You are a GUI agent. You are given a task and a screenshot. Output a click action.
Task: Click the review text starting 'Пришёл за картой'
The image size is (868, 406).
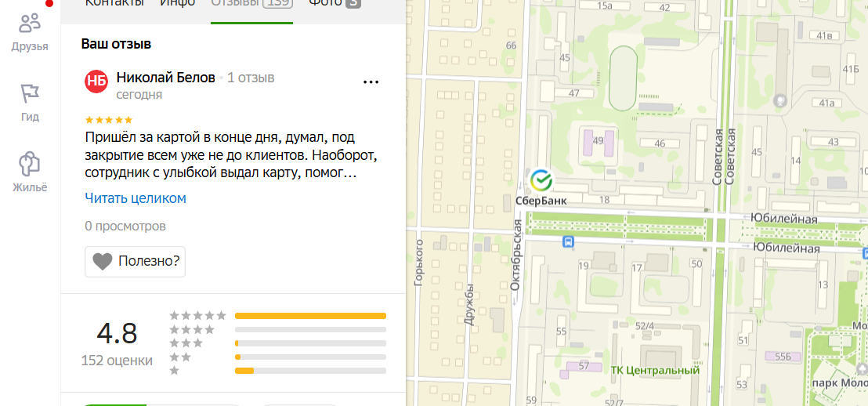pyautogui.click(x=231, y=154)
